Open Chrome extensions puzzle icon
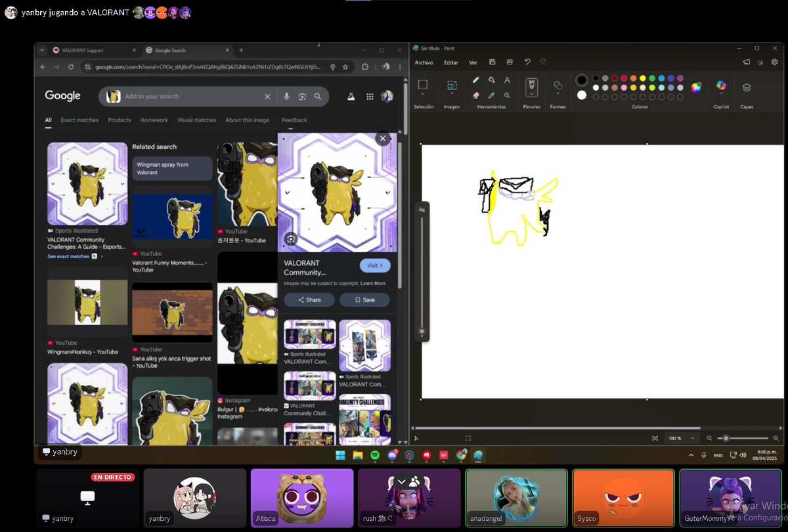This screenshot has width=788, height=532. [x=365, y=67]
